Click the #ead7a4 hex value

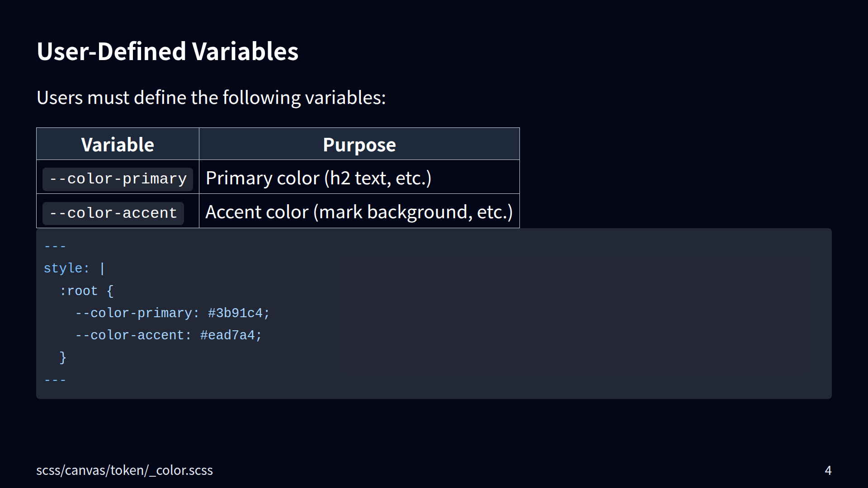[x=227, y=335]
